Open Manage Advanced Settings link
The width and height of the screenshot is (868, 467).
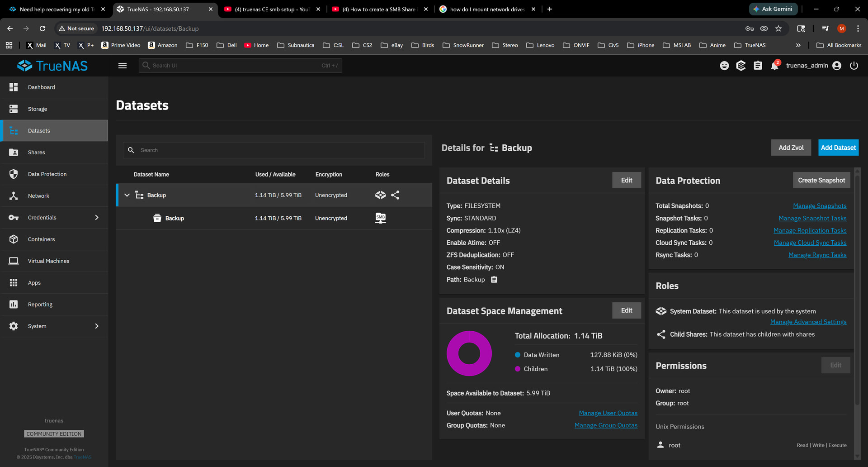[808, 322]
